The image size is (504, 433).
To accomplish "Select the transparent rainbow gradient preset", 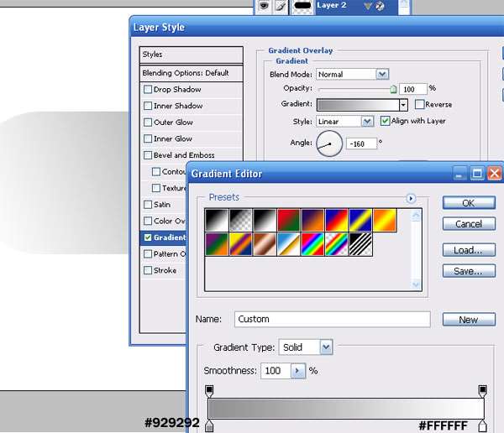I will pos(336,244).
